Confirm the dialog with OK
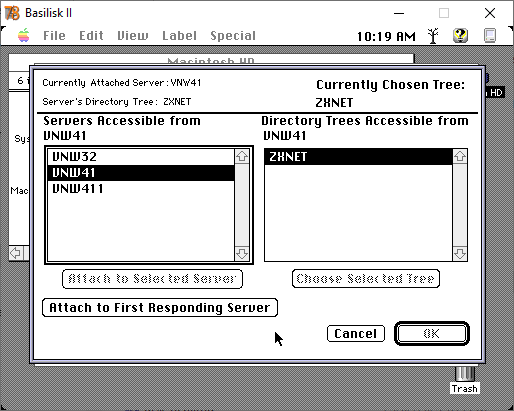514x411 pixels. click(432, 333)
